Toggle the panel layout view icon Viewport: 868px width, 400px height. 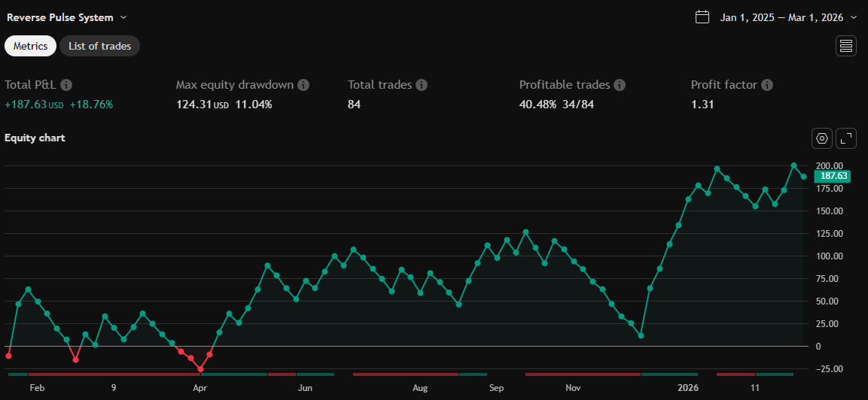[846, 46]
